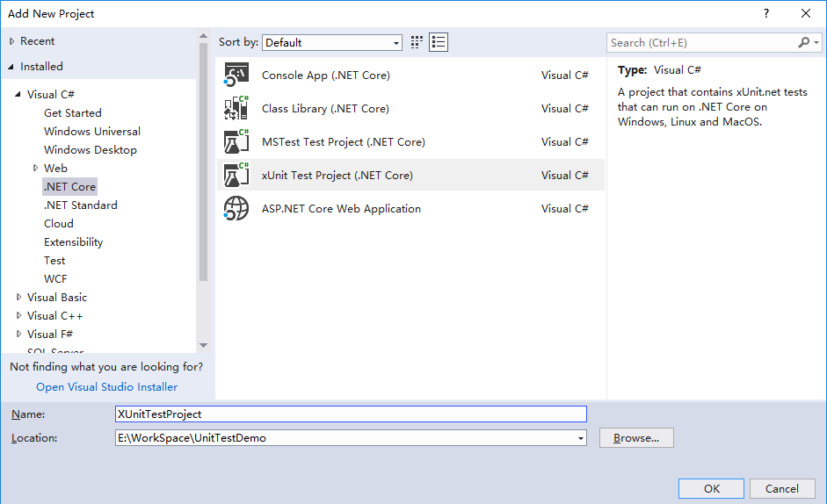Select the Test category
This screenshot has width=827, height=504.
[x=54, y=261]
